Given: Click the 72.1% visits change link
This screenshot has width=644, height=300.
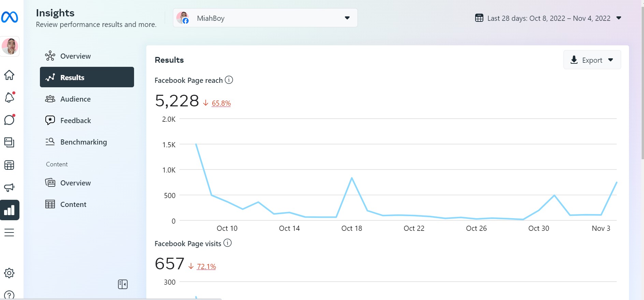Looking at the screenshot, I should [206, 266].
